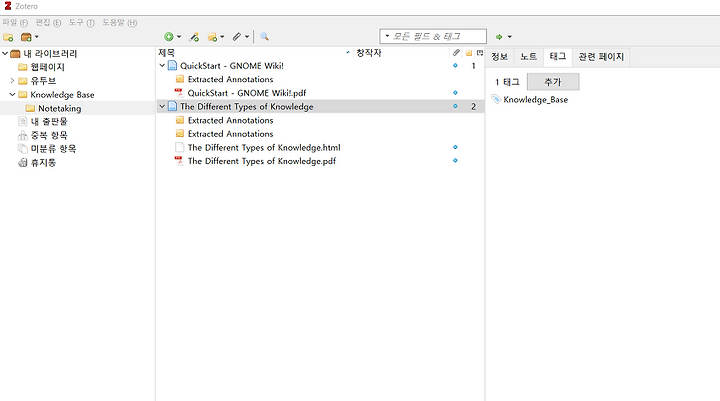The image size is (720, 401).
Task: Open the Add Attachment dropdown arrow
Action: click(247, 37)
